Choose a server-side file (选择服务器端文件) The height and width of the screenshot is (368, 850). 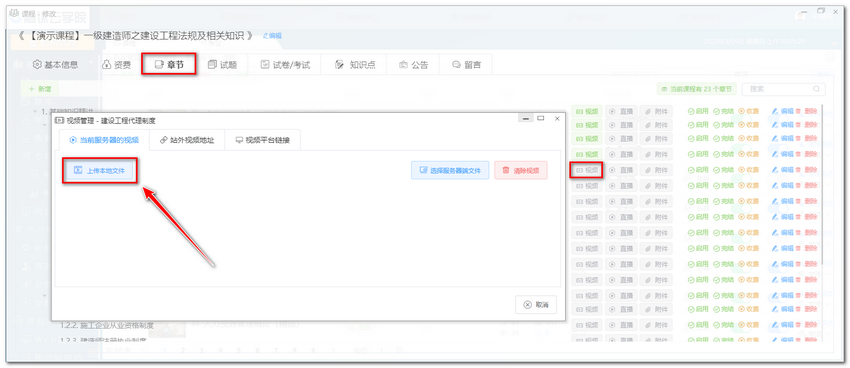click(450, 170)
